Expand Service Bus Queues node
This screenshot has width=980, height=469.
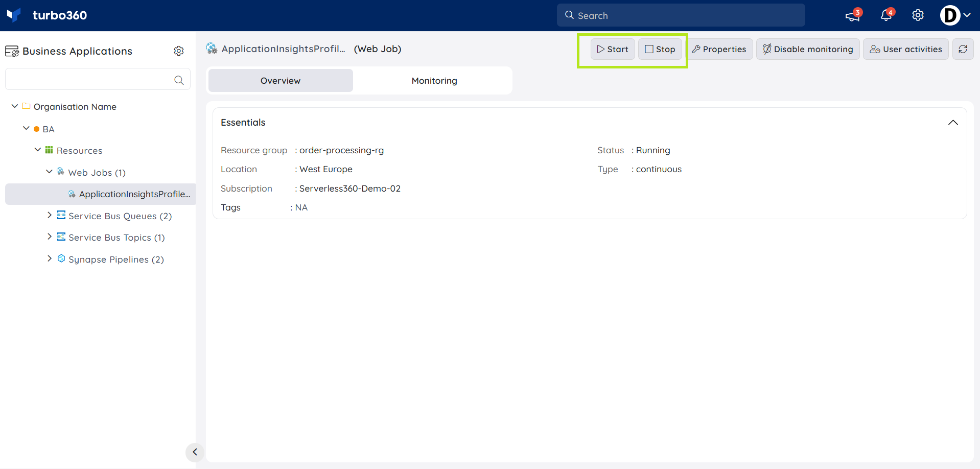click(49, 215)
